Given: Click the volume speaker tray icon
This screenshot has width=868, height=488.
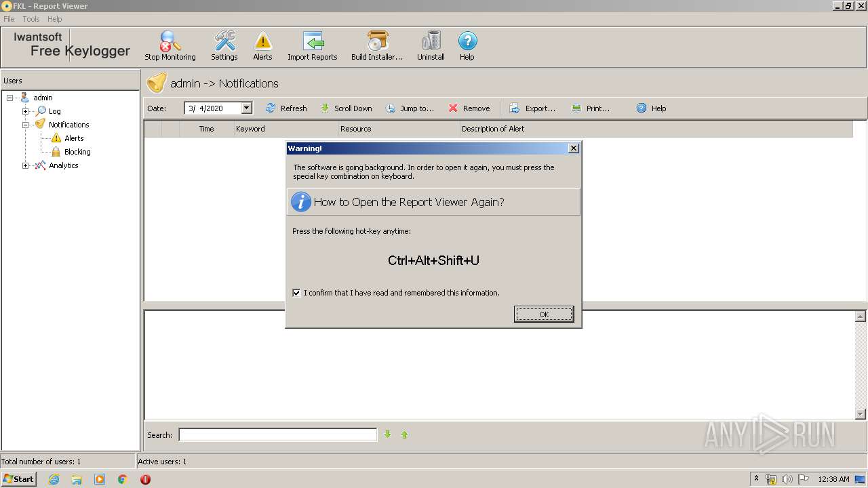Looking at the screenshot, I should [787, 479].
